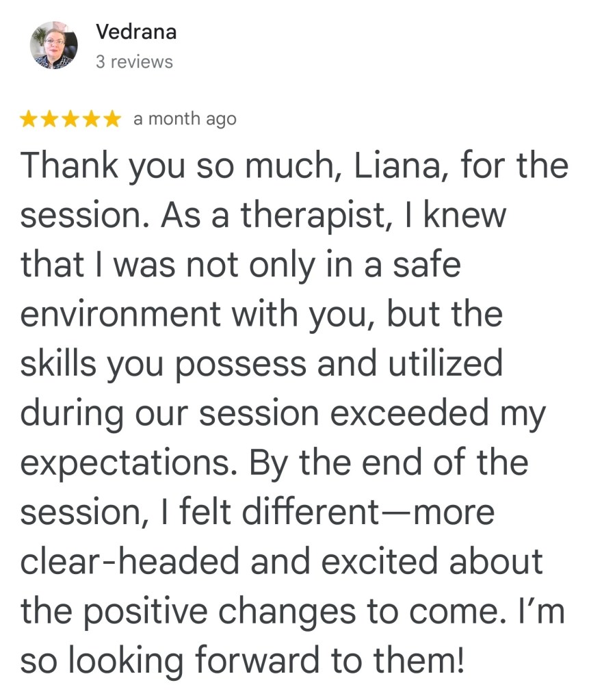This screenshot has height=700, width=615.
Task: Click the word "environment" in the review
Action: point(122,315)
